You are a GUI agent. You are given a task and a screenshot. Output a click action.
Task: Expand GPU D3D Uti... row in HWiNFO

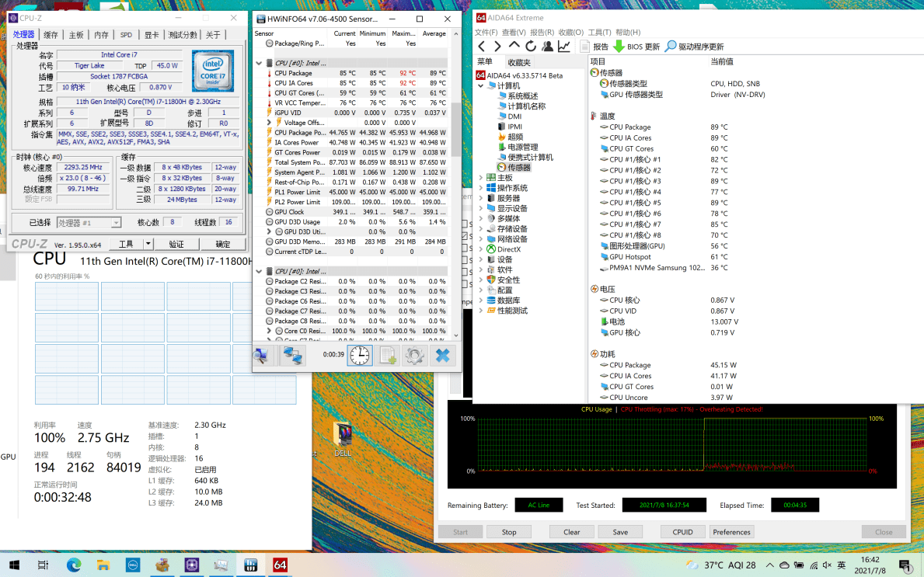[270, 232]
